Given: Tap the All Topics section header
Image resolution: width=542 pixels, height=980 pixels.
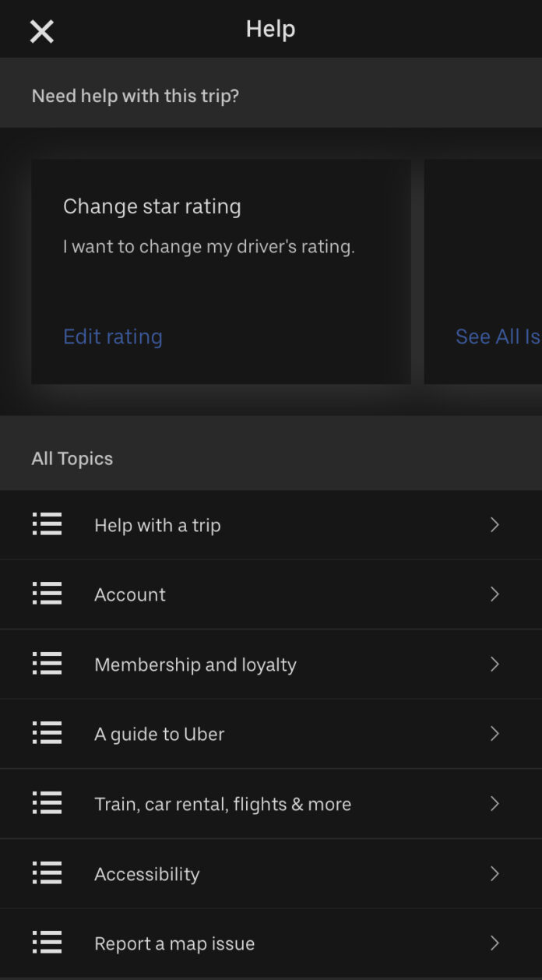Looking at the screenshot, I should pyautogui.click(x=72, y=458).
